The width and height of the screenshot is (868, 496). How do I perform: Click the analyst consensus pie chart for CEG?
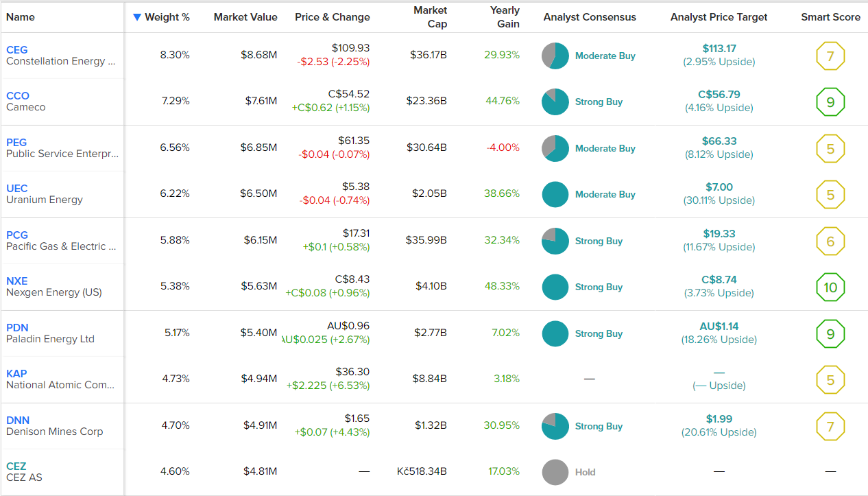tap(555, 56)
